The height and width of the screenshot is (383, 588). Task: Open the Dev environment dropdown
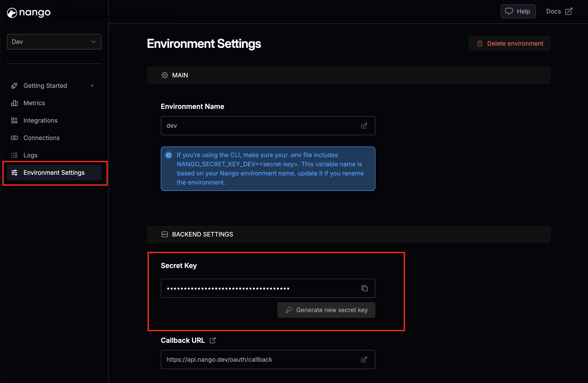[x=54, y=42]
